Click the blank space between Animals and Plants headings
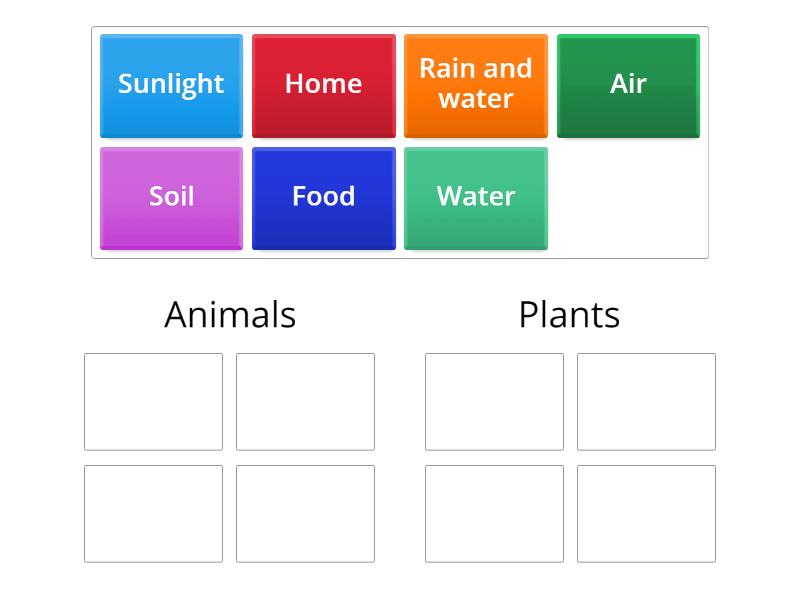 pos(407,314)
